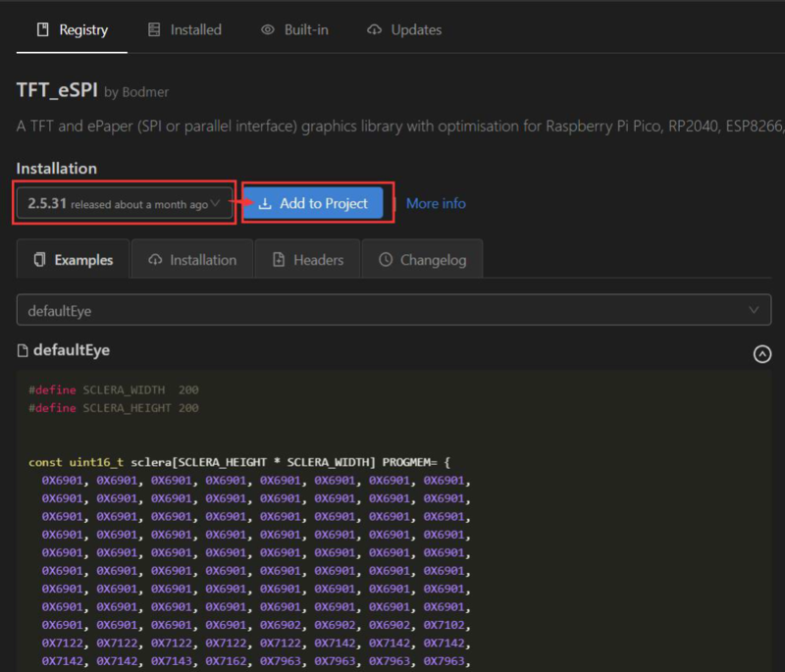
Task: Click the 0X7102 value in code
Action: 445,625
